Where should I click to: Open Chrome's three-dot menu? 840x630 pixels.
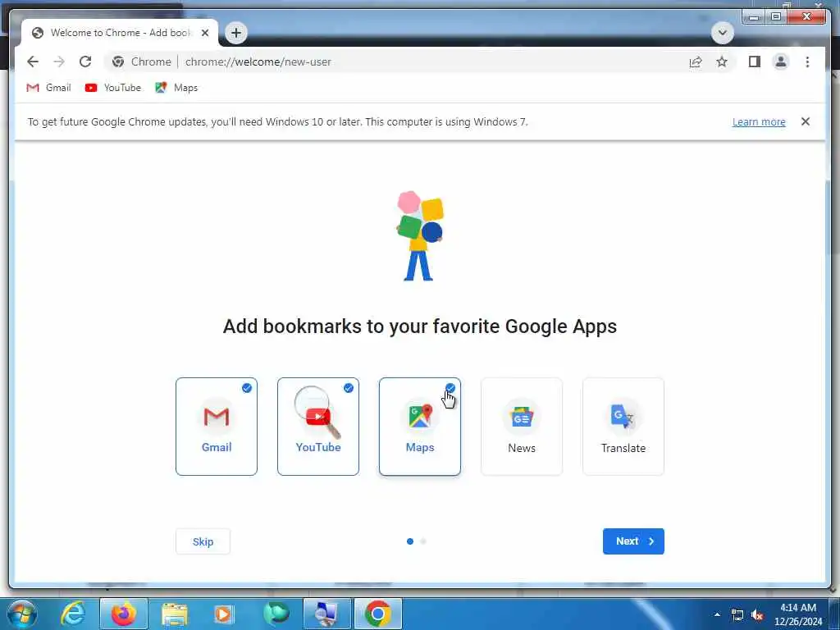click(x=807, y=62)
